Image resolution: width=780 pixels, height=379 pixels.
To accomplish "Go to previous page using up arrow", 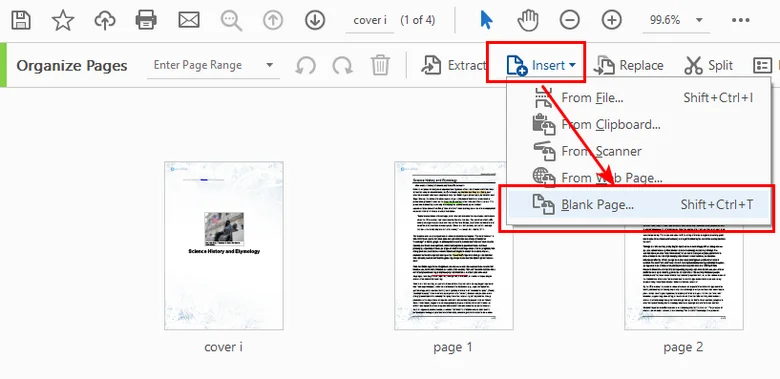I will coord(273,20).
